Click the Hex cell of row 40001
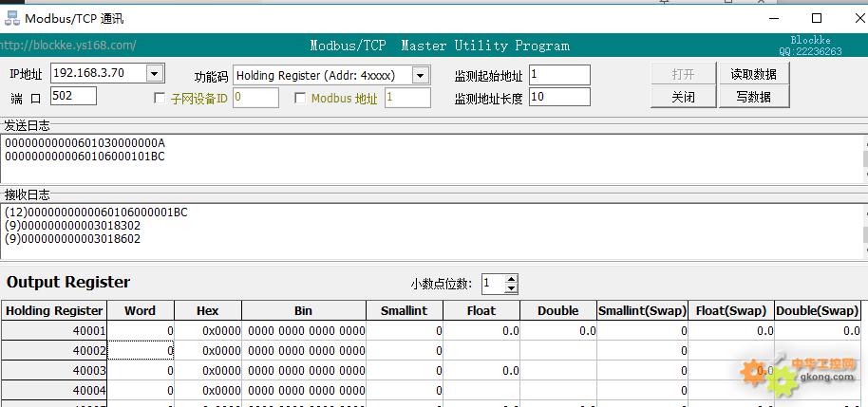The image size is (868, 407). point(208,331)
